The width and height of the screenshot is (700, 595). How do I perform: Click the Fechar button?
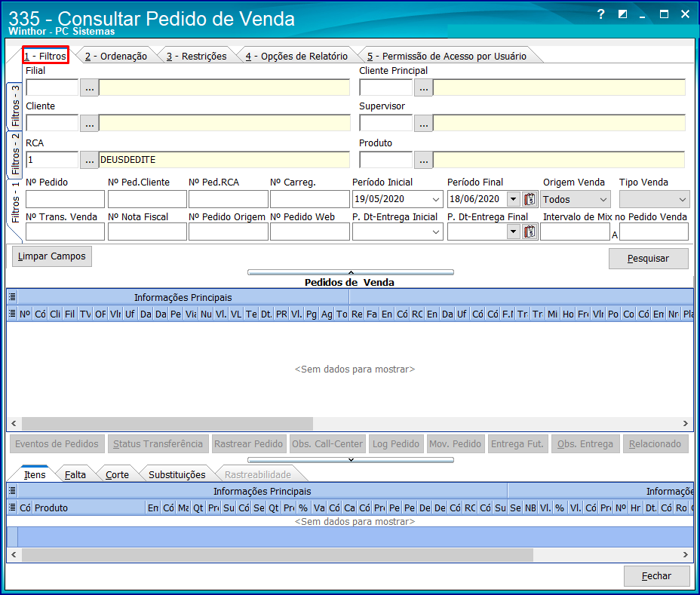(656, 576)
